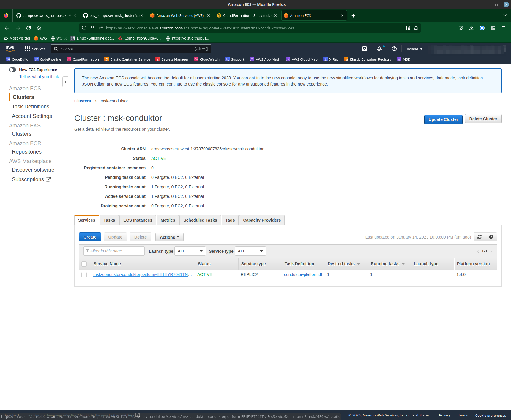Click Update Cluster button
Screen dimensions: 511x420
tap(443, 119)
